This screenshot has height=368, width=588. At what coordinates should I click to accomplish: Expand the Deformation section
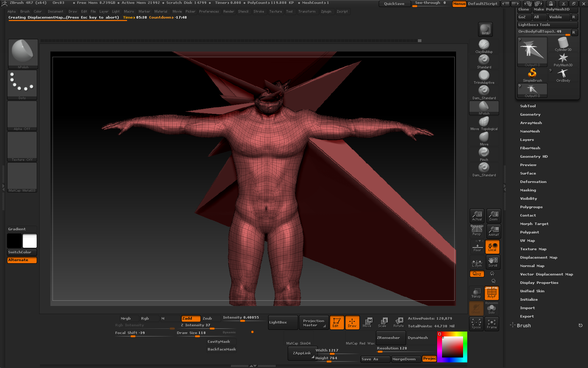click(x=533, y=182)
